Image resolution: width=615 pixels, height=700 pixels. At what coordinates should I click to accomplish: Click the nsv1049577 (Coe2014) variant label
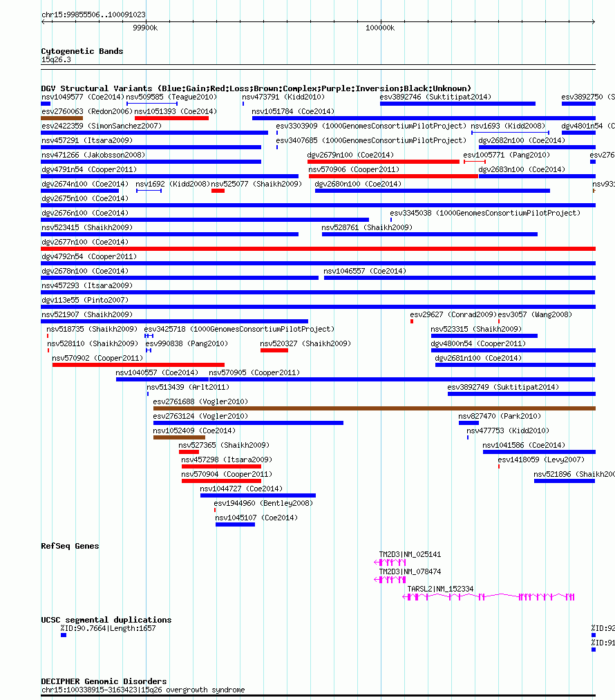pyautogui.click(x=82, y=97)
